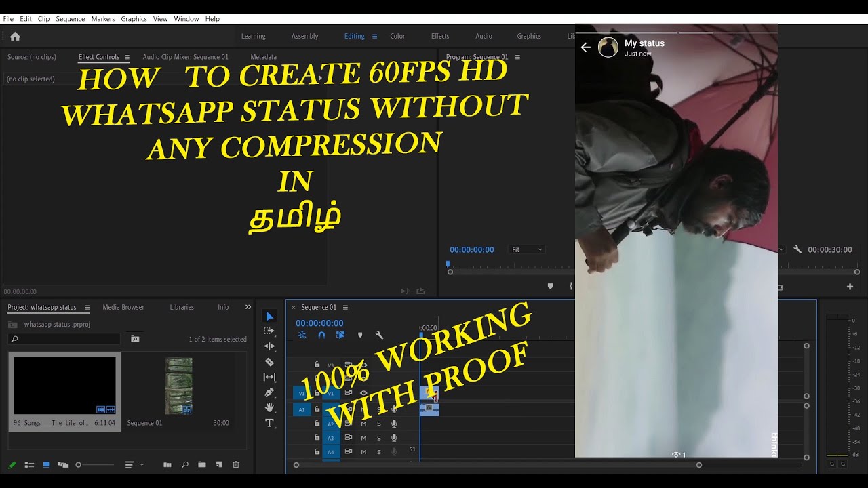Toggle V1 track output eye icon
Viewport: 868px width, 488px height.
pyautogui.click(x=363, y=393)
